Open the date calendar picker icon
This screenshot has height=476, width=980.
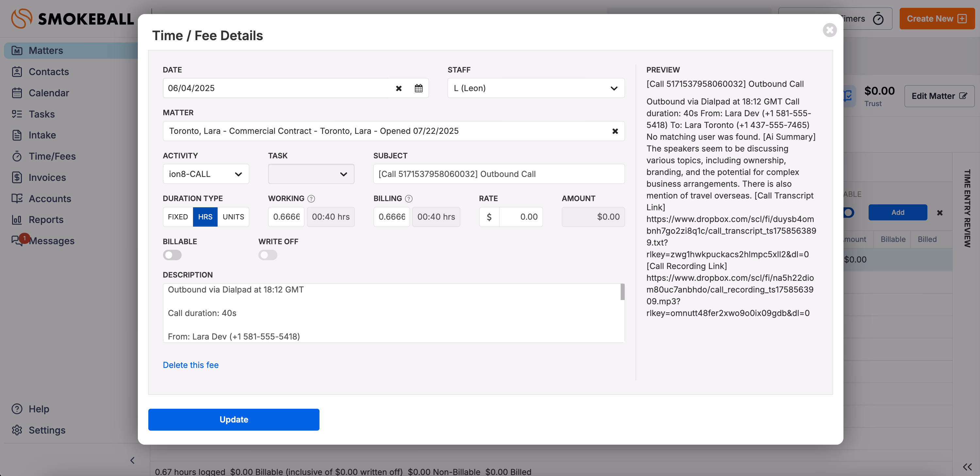418,88
